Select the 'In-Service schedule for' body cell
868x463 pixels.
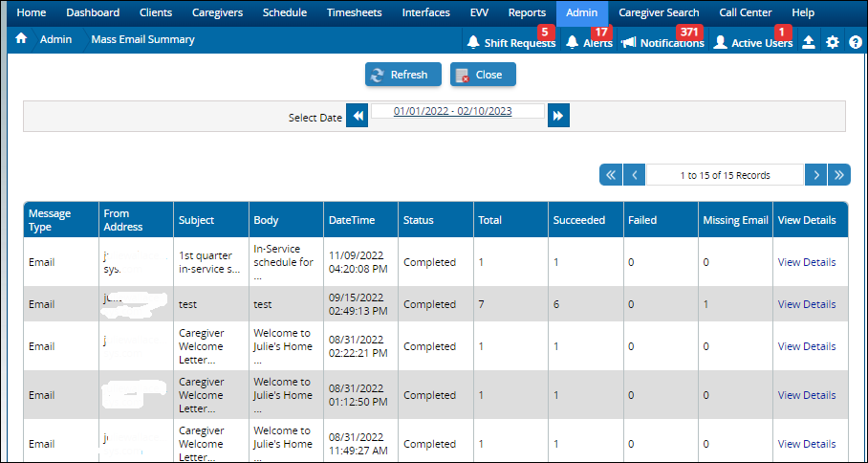click(x=286, y=262)
